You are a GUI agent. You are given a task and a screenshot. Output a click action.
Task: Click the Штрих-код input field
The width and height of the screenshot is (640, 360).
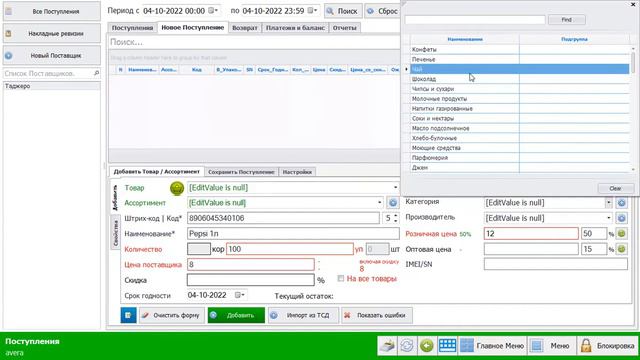coord(283,218)
